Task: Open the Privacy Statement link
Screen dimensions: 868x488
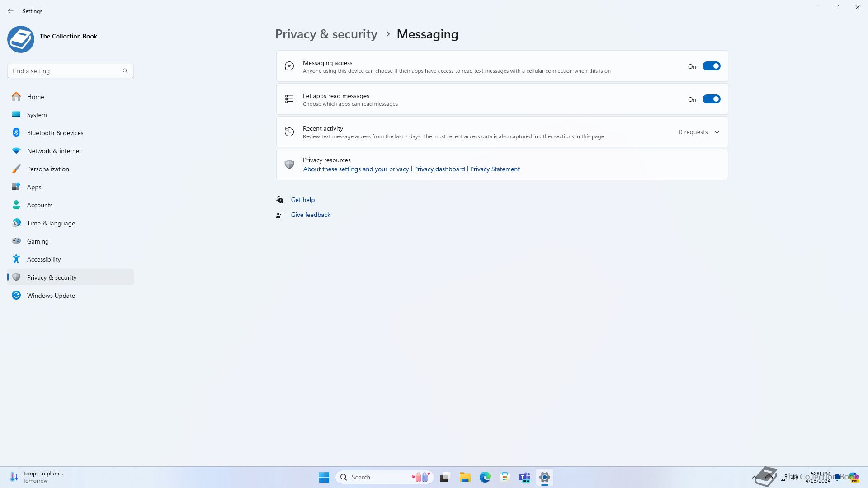Action: pos(495,169)
